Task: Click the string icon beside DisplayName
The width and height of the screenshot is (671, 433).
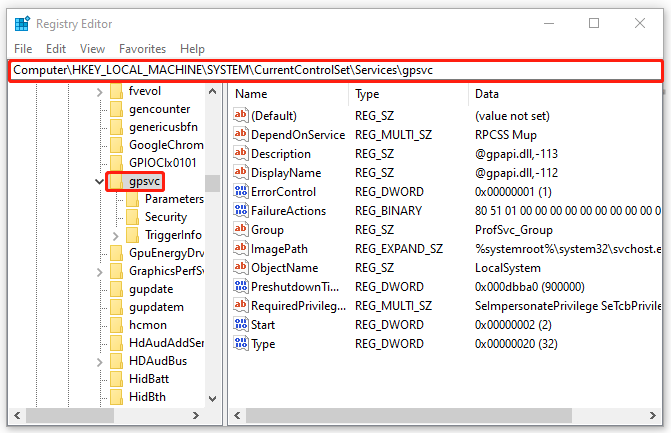Action: click(241, 172)
